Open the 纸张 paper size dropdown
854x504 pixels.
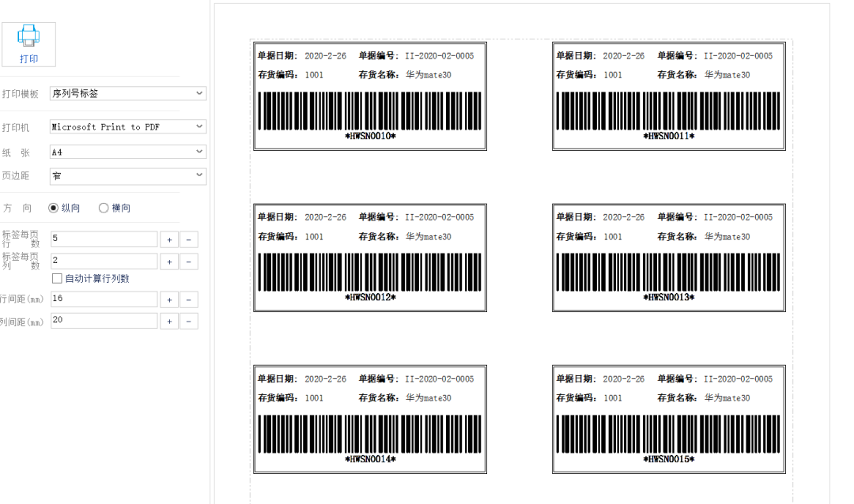[x=128, y=152]
